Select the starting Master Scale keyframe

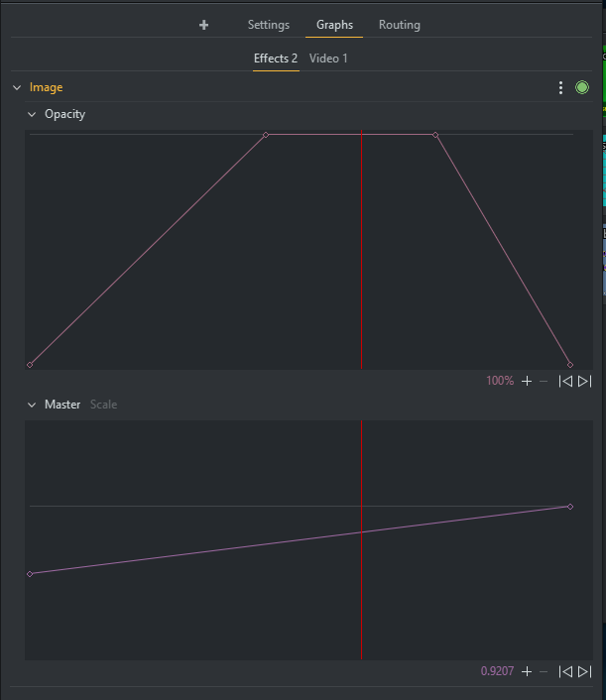coord(30,574)
